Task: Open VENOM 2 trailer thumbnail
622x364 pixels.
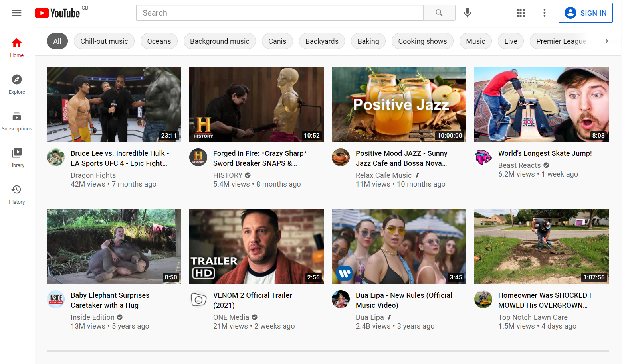Action: click(x=256, y=246)
